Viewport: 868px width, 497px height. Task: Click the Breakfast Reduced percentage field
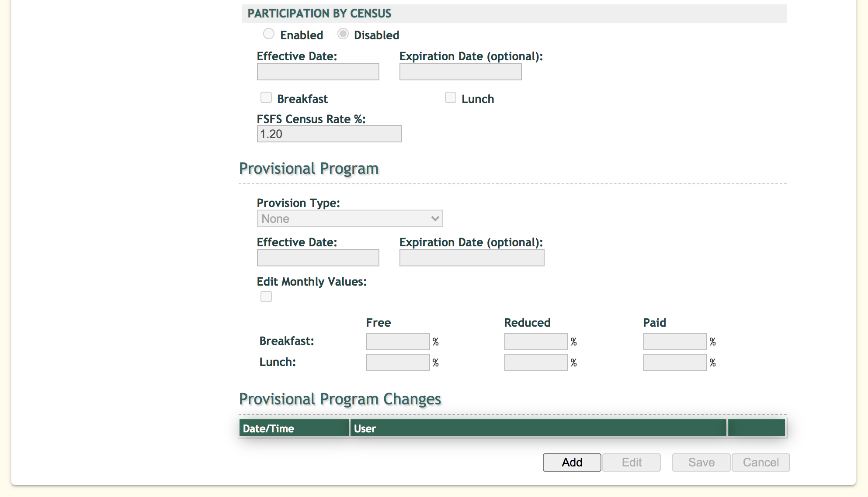pos(536,342)
